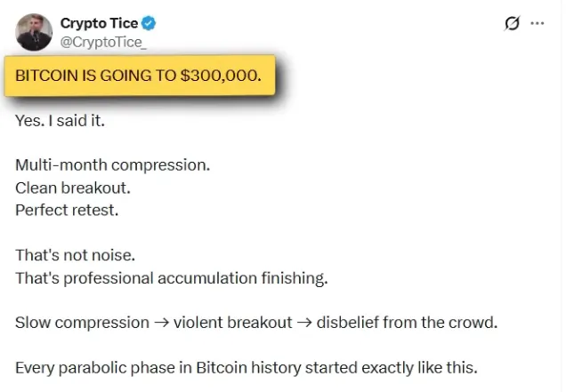
Task: Click the Grok slashed-circle icon
Action: (512, 24)
